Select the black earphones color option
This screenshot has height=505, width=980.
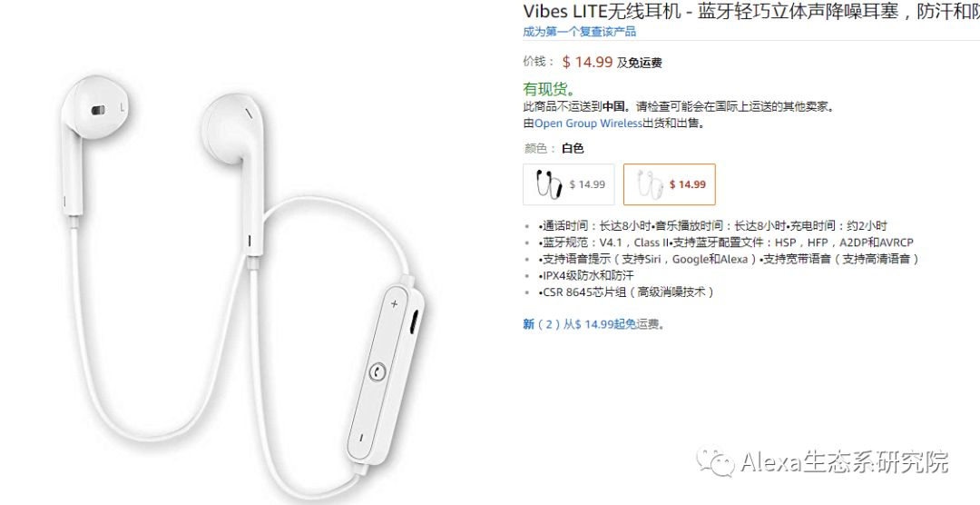click(x=569, y=184)
